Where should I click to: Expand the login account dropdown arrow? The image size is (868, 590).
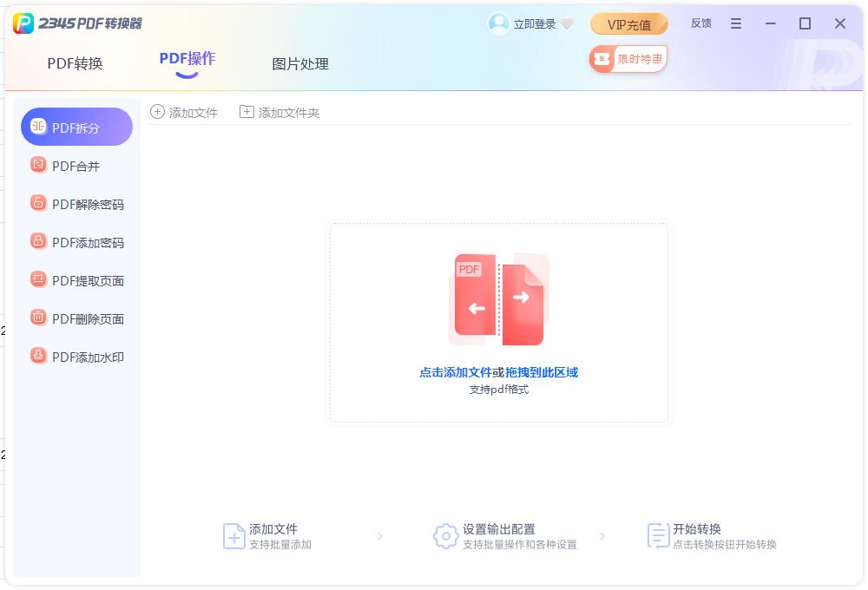pyautogui.click(x=568, y=23)
